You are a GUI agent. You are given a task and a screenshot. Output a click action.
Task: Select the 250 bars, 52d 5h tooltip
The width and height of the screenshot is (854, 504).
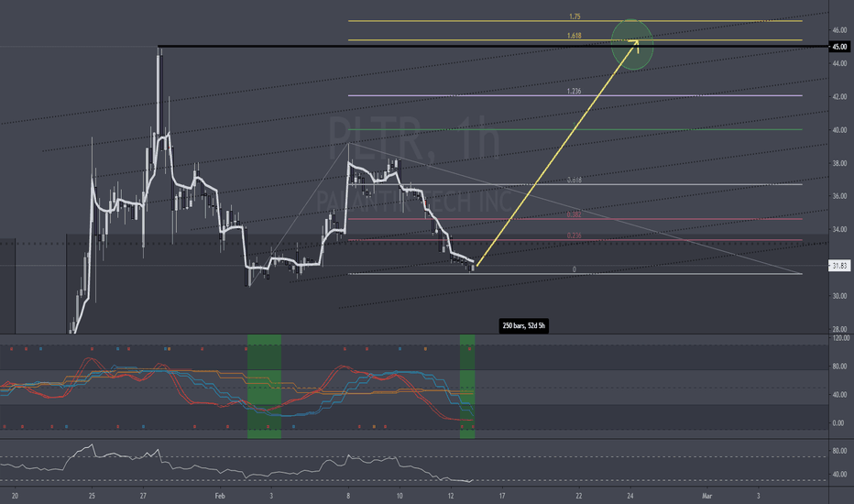(x=523, y=326)
